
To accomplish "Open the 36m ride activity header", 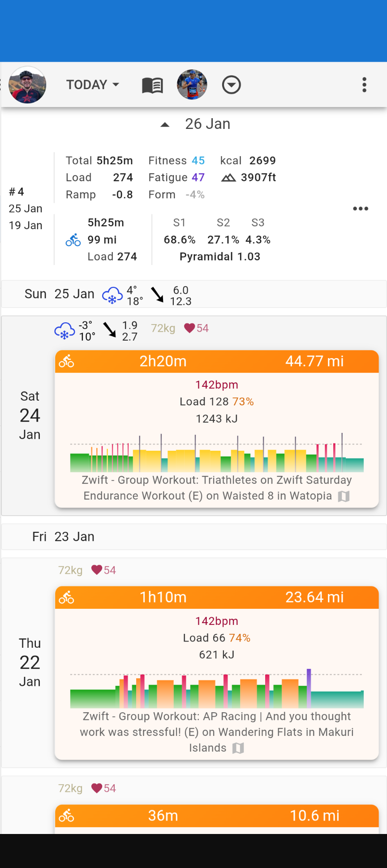I will tap(217, 816).
